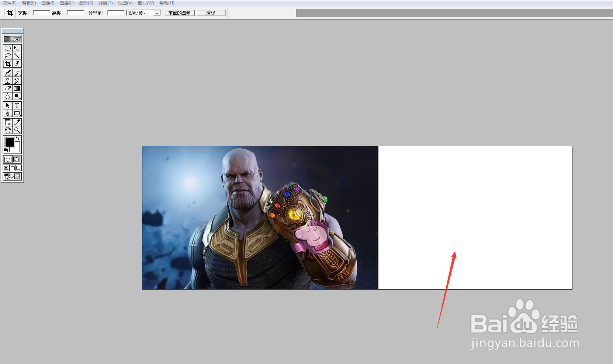This screenshot has width=613, height=364.
Task: Open the 帮助(H) menu
Action: tap(167, 3)
